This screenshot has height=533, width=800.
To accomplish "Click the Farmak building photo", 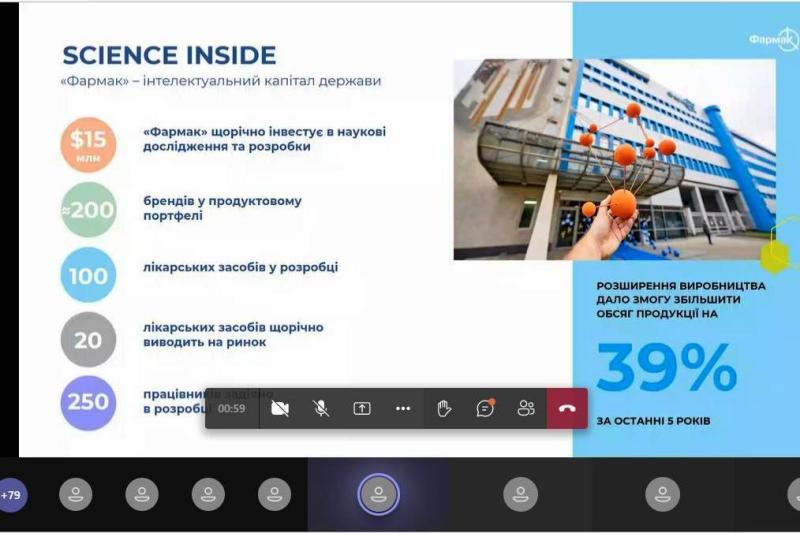I will pos(615,159).
